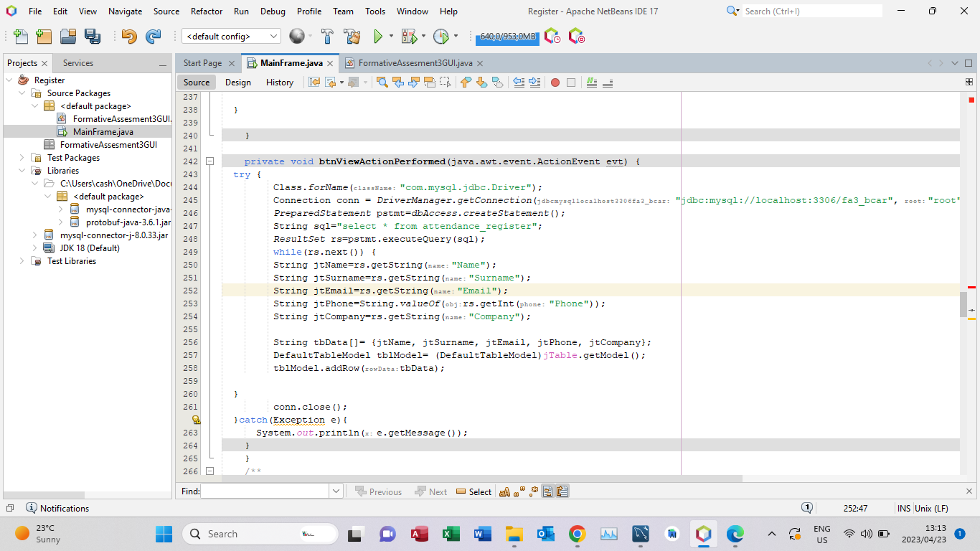
Task: Open the default config dropdown
Action: (x=273, y=35)
